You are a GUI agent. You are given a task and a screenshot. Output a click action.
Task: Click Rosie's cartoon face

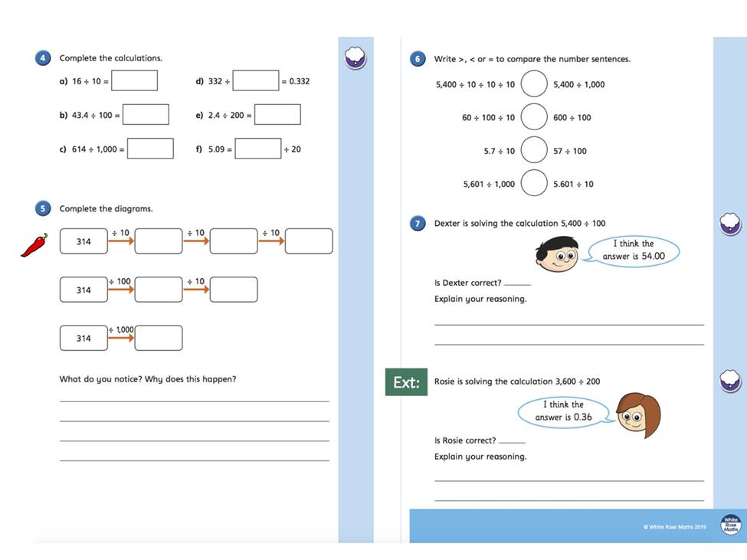click(638, 414)
